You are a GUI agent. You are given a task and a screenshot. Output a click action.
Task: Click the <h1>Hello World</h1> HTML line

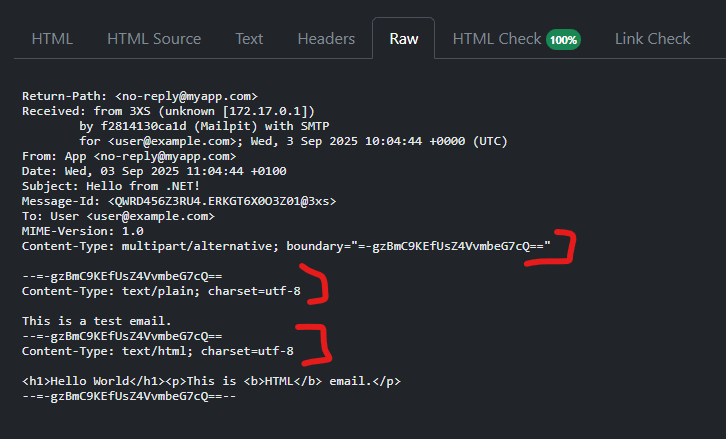click(x=212, y=381)
